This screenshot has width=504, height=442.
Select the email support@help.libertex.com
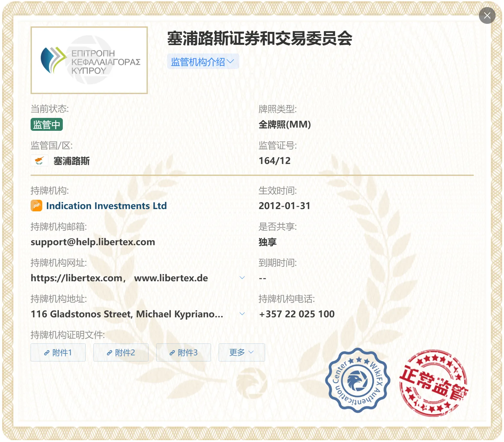point(93,242)
